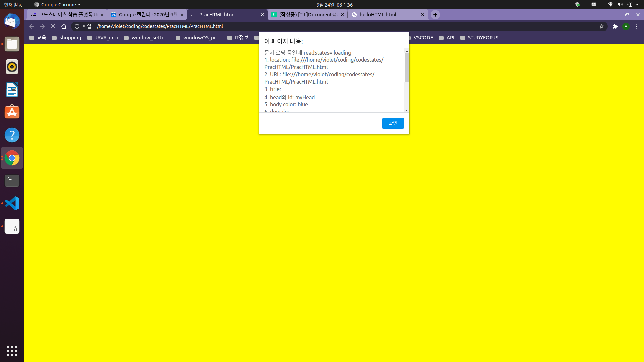Bookmark this page with star icon
This screenshot has height=362, width=644.
[x=602, y=26]
